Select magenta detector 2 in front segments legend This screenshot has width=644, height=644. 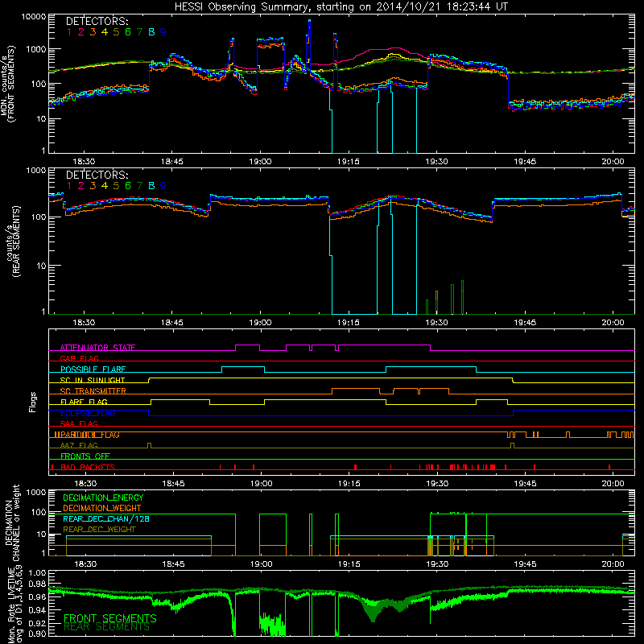(x=81, y=32)
